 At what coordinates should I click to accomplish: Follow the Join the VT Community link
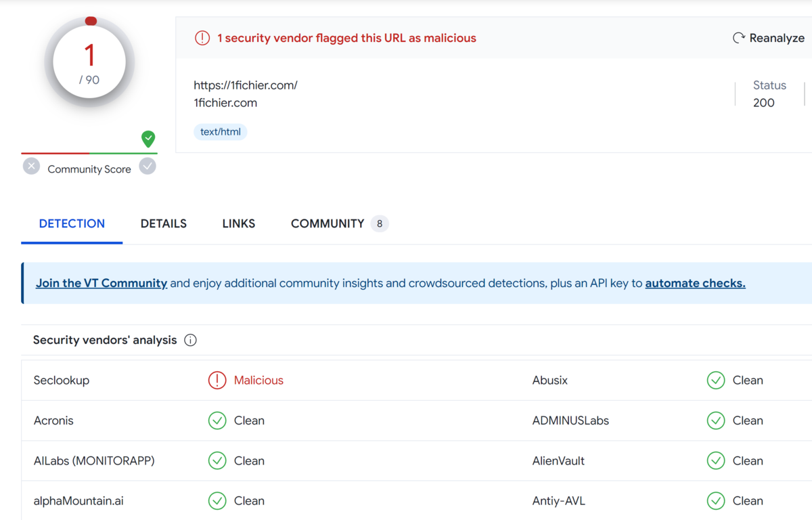point(101,283)
